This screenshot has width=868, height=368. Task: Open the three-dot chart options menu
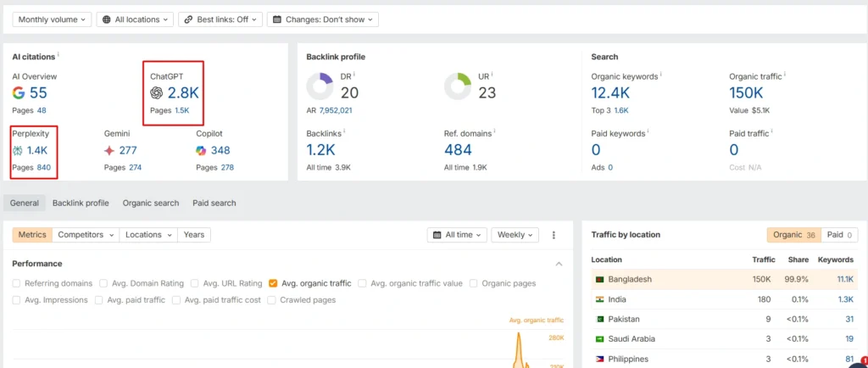(x=554, y=235)
